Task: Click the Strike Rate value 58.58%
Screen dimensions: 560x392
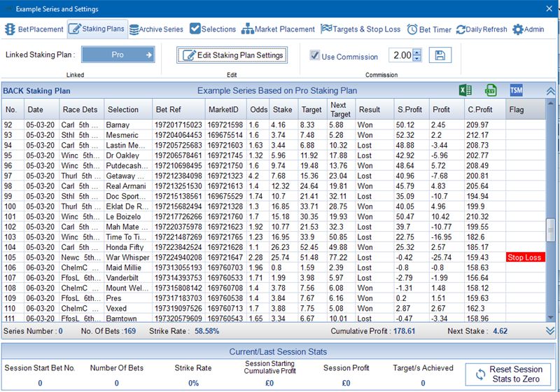Action: point(206,331)
